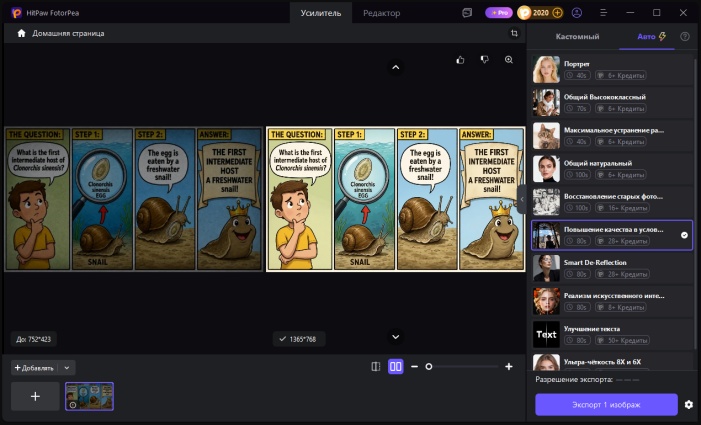This screenshot has height=425, width=701.
Task: Zoom out with the minus icon
Action: [x=414, y=367]
